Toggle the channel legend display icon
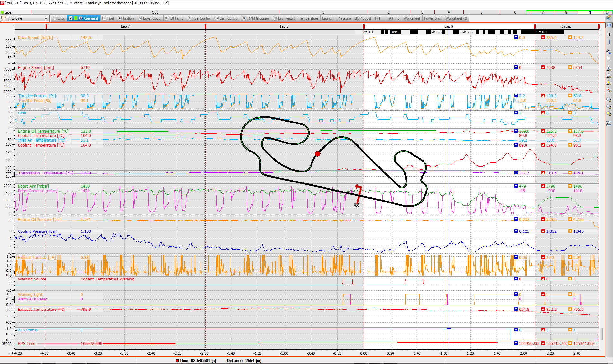 pyautogui.click(x=609, y=25)
